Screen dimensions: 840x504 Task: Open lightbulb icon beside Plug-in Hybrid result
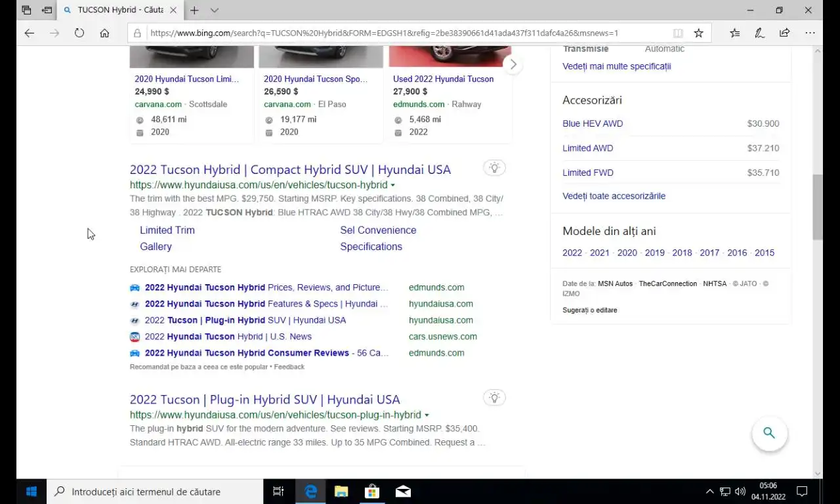pyautogui.click(x=495, y=398)
